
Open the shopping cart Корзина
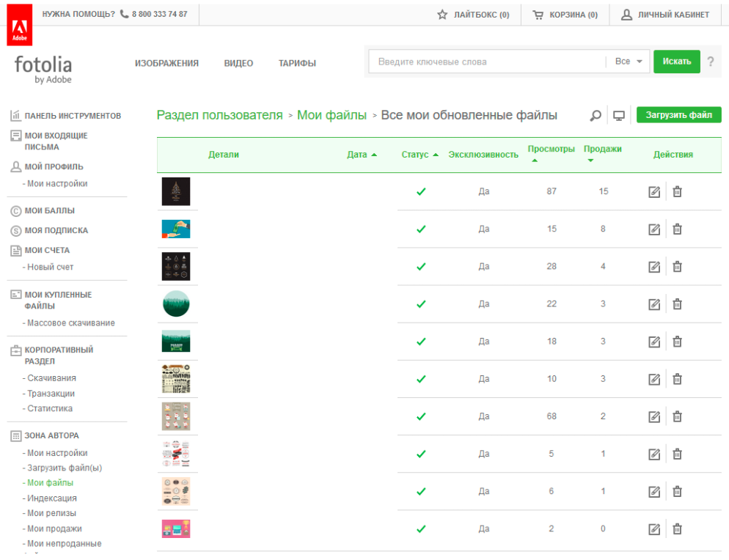[565, 15]
